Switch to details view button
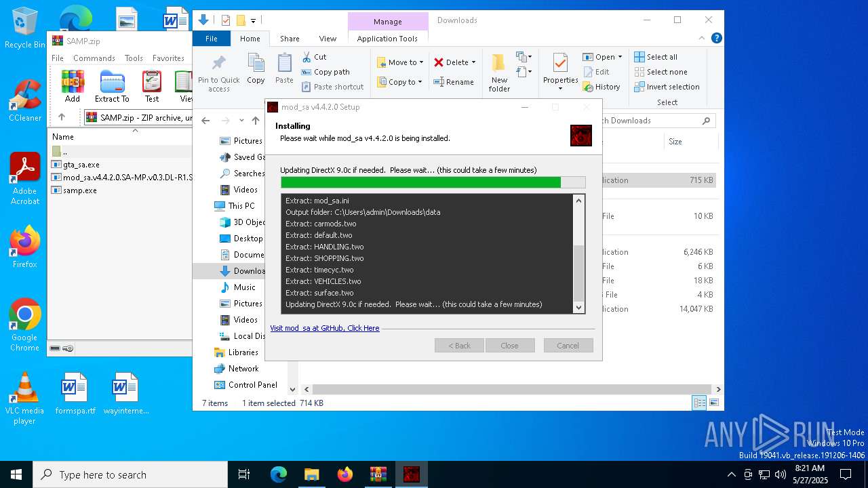 (x=699, y=403)
